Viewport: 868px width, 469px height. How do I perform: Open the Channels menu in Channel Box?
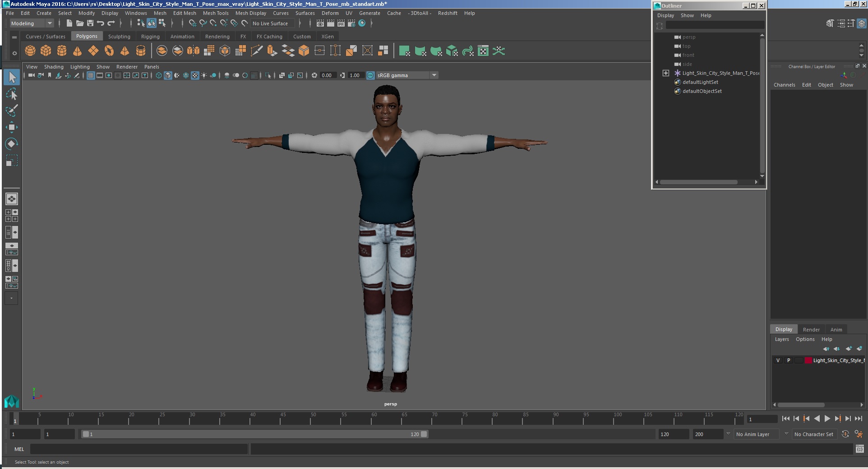(x=784, y=85)
